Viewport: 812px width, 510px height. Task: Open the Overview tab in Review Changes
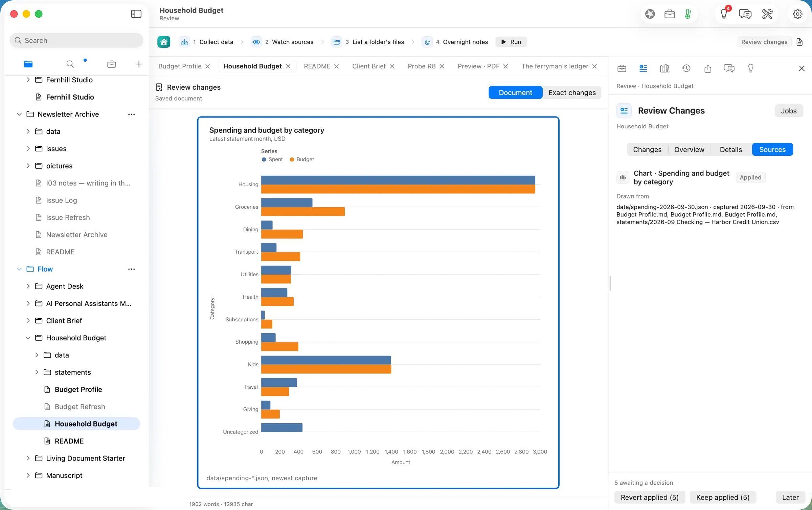tap(689, 149)
